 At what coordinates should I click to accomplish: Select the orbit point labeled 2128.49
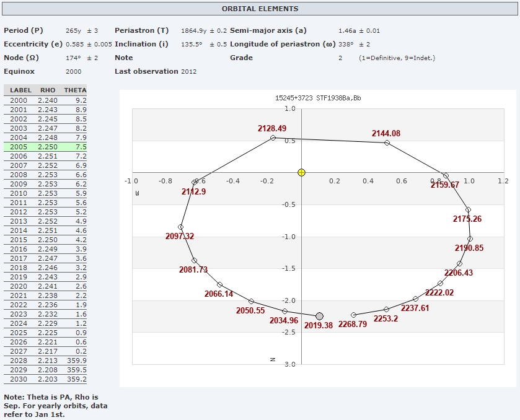click(273, 138)
